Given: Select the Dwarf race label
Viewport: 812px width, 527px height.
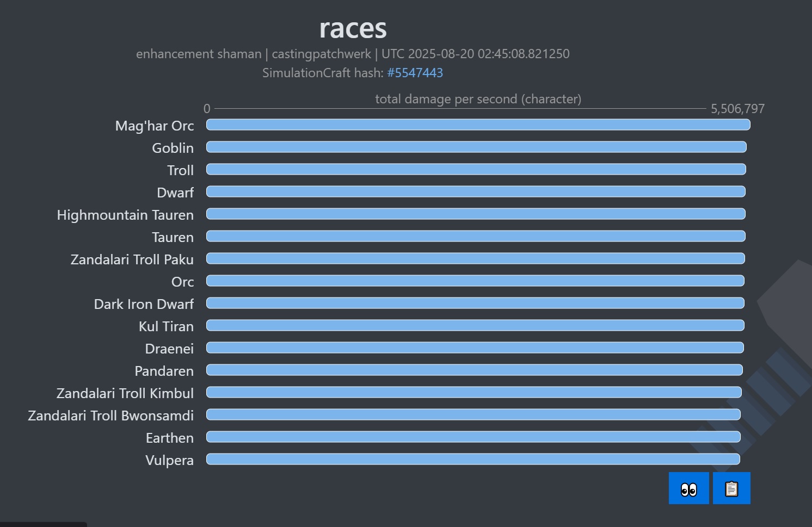Looking at the screenshot, I should point(175,193).
